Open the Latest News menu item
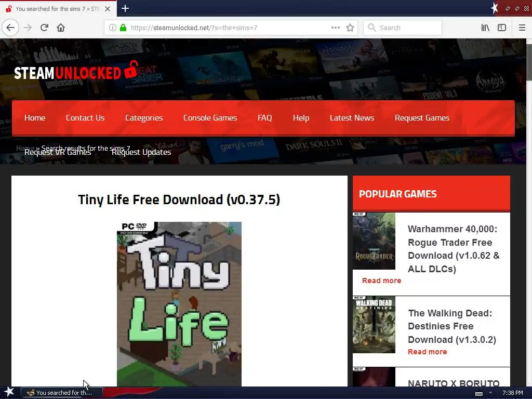 pyautogui.click(x=352, y=118)
